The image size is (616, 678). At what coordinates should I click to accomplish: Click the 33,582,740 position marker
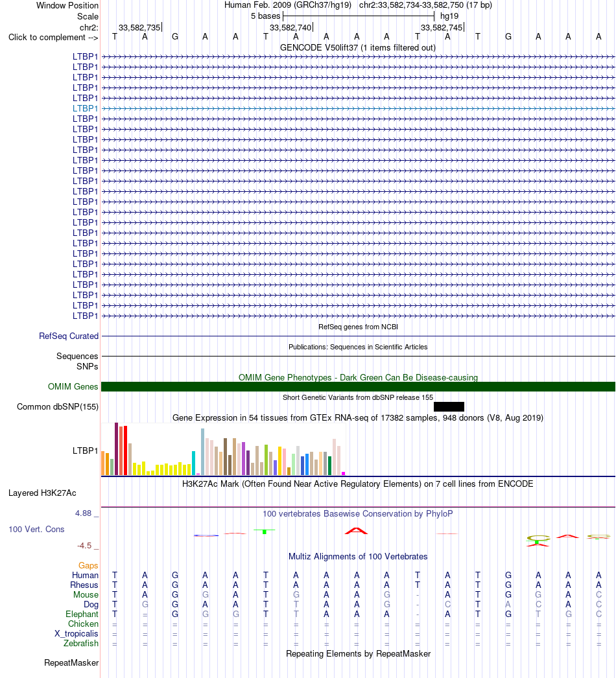point(290,28)
